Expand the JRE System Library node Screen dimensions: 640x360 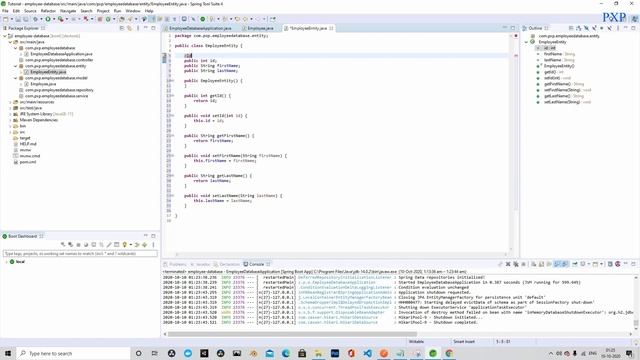pyautogui.click(x=10, y=114)
